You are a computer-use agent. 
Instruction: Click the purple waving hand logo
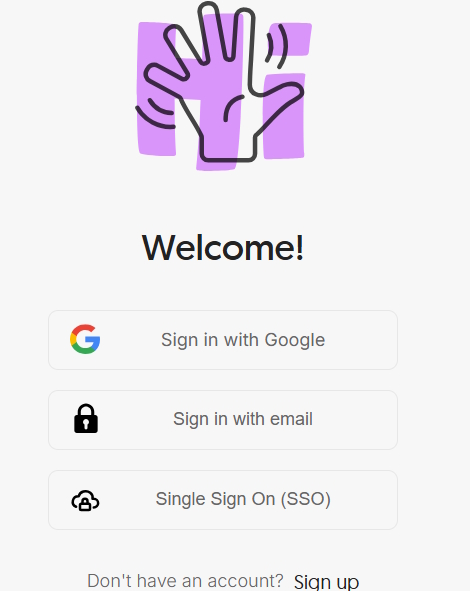click(224, 86)
